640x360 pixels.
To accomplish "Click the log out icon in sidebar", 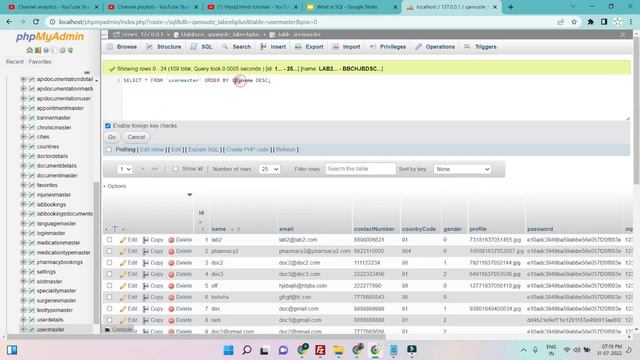I will [38, 50].
